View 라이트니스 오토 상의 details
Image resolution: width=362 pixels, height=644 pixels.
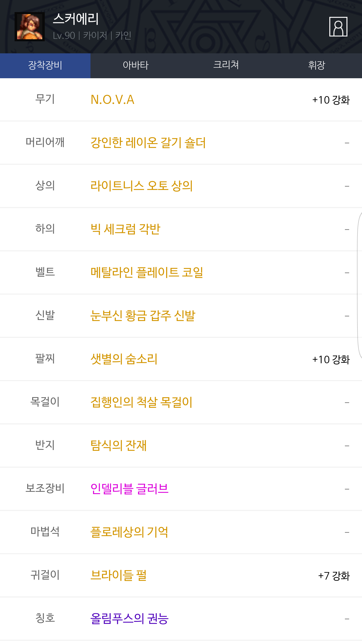(x=142, y=186)
